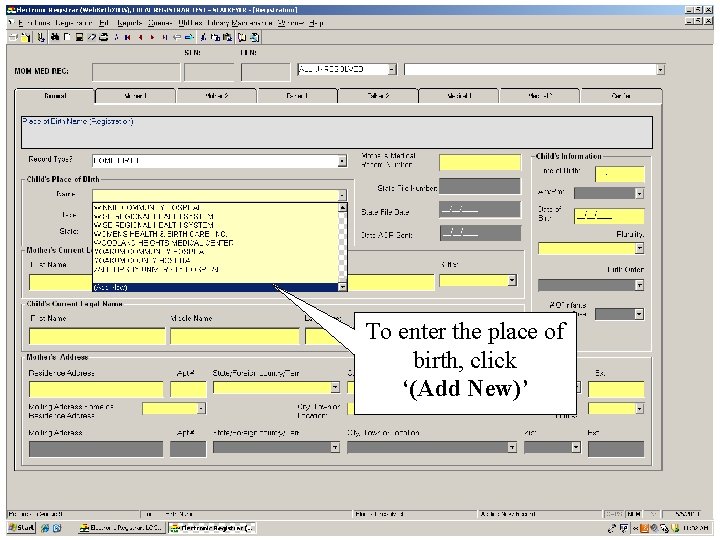Click the open yellow folder toolbar icon
Viewport: 720px width, 540px height.
point(25,37)
